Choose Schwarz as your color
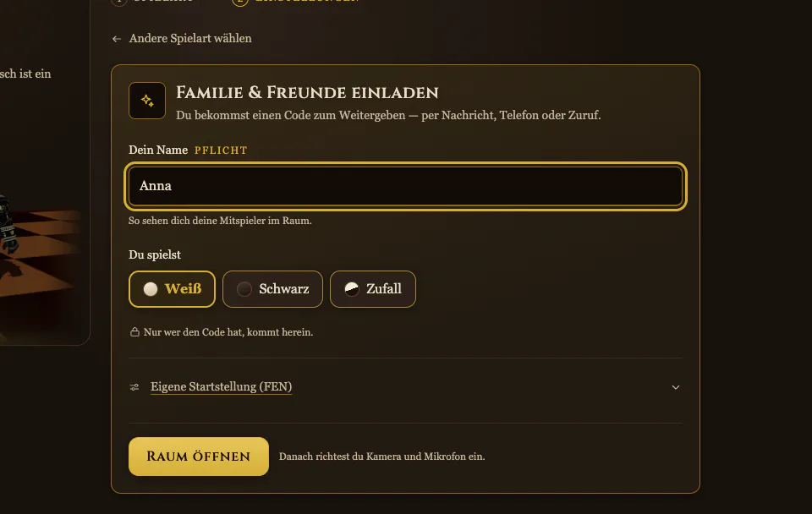Screen dimensions: 812x514 (272, 289)
